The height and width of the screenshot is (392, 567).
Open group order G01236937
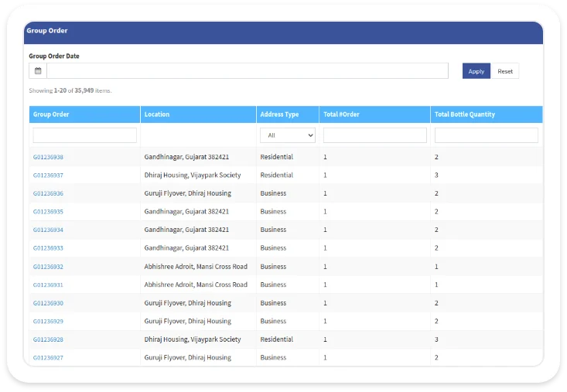pyautogui.click(x=48, y=176)
